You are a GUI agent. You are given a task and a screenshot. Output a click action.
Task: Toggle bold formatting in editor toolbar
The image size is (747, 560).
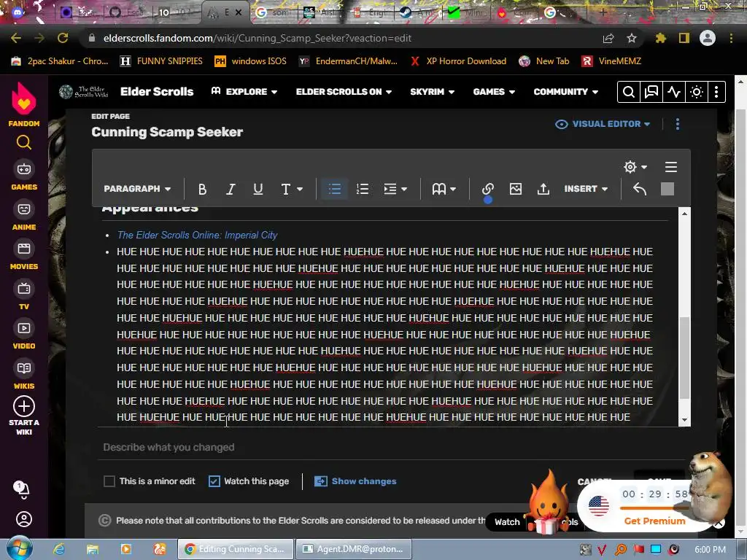tap(202, 189)
